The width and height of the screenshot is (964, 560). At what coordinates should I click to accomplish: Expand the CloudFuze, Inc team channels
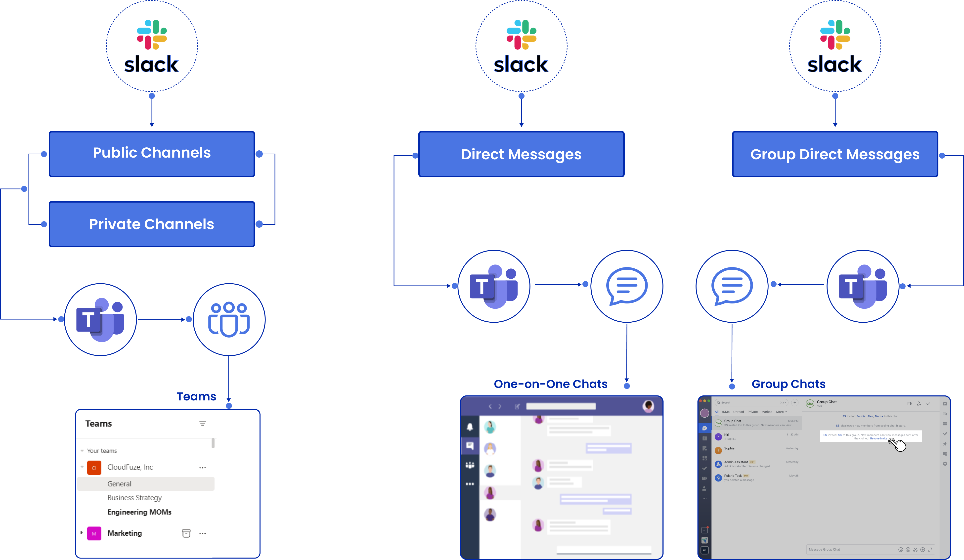coord(81,467)
